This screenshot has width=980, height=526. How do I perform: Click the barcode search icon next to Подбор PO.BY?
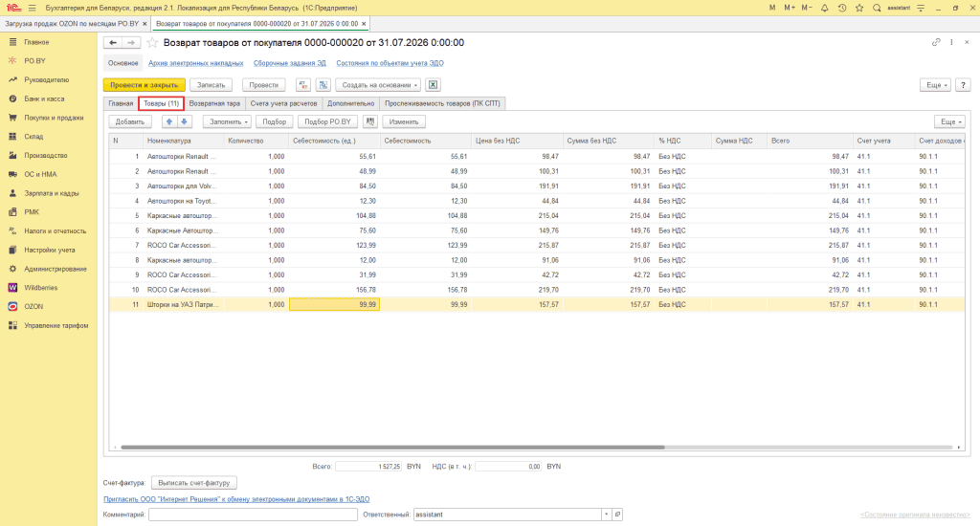coord(370,121)
